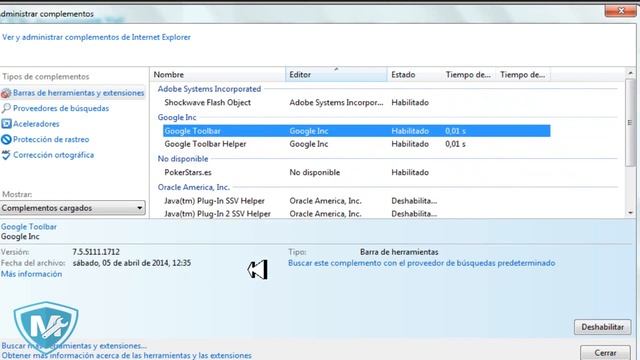640x360 pixels.
Task: Select the PokerStars.es row
Action: coord(357,172)
